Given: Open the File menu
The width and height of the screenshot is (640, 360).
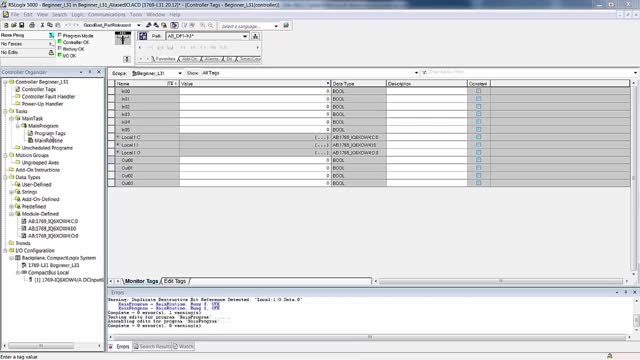Looking at the screenshot, I should pos(15,15).
